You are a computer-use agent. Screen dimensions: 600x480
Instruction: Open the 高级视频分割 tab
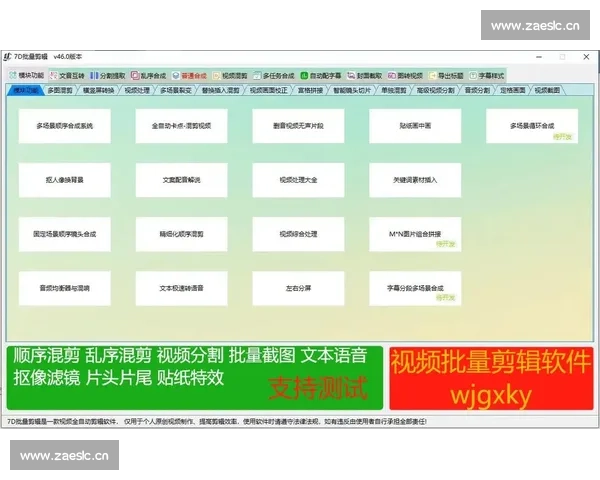pyautogui.click(x=435, y=90)
